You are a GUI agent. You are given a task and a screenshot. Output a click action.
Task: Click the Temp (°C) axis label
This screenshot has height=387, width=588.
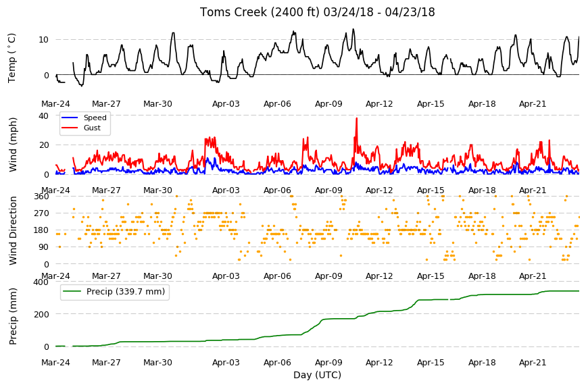pos(12,57)
